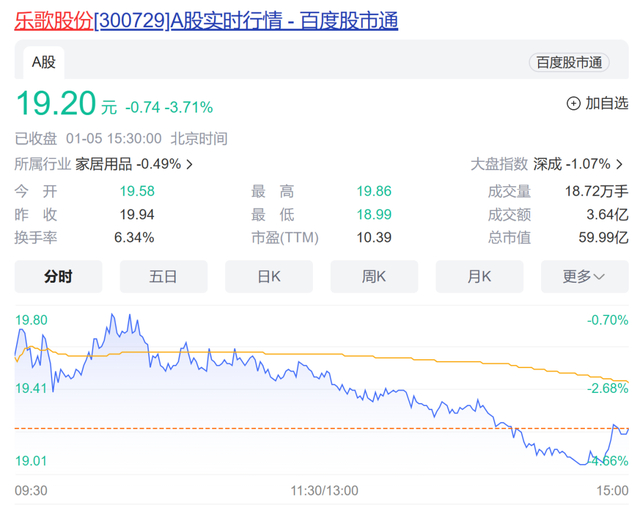This screenshot has width=640, height=505.
Task: Click the 15:00 time axis label
Action: [612, 490]
